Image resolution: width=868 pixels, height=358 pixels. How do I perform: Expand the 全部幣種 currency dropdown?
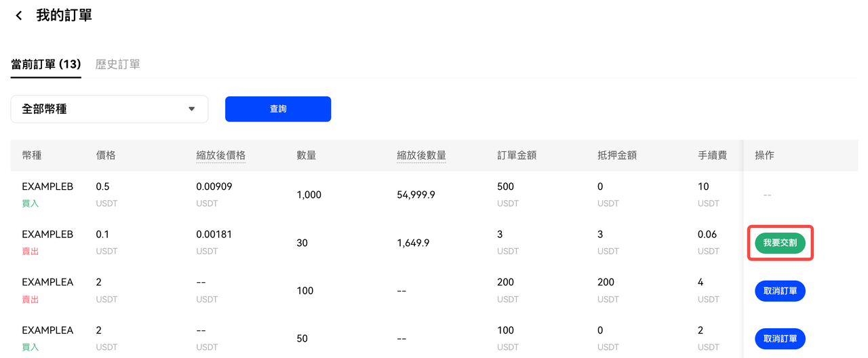[109, 109]
